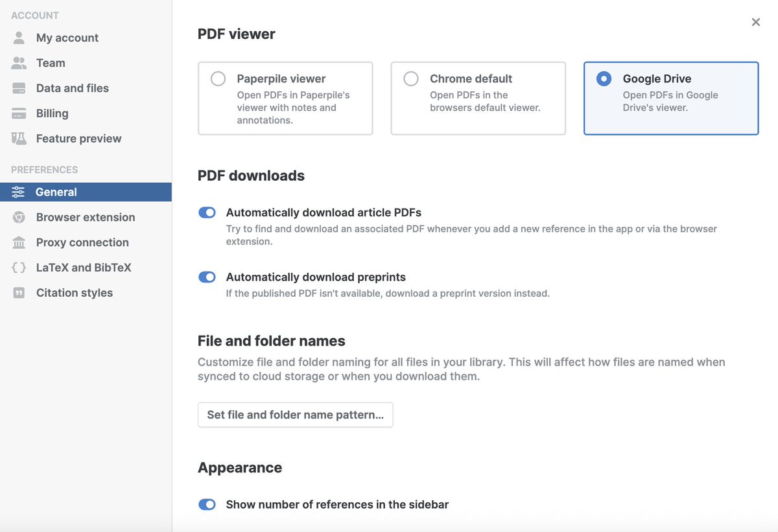Select the Google Drive radio button
The height and width of the screenshot is (532, 778).
[604, 78]
